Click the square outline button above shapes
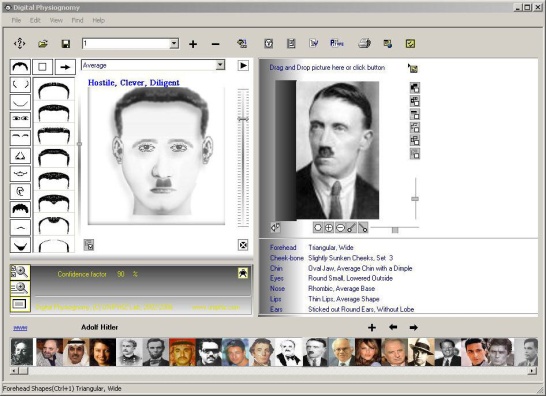The height and width of the screenshot is (396, 546). tap(42, 67)
